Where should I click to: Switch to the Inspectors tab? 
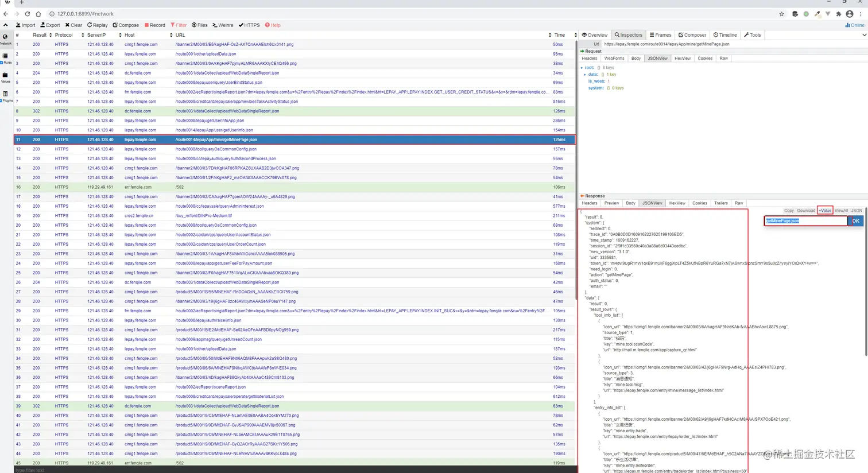pos(629,35)
